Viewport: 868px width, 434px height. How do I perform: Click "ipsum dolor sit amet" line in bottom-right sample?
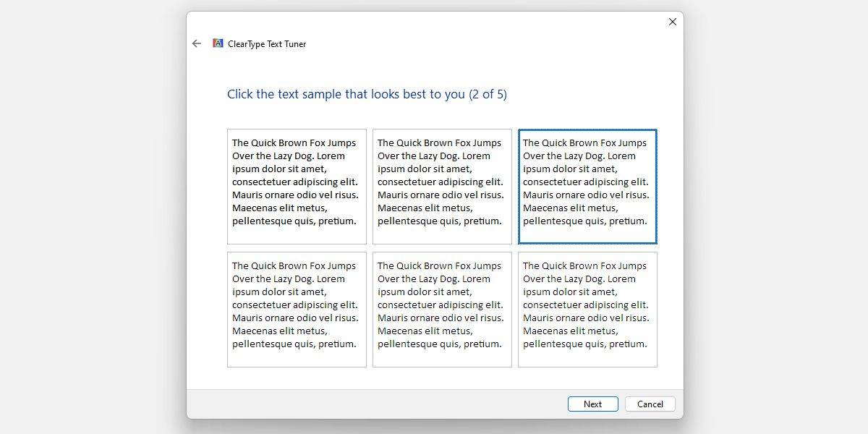click(569, 292)
